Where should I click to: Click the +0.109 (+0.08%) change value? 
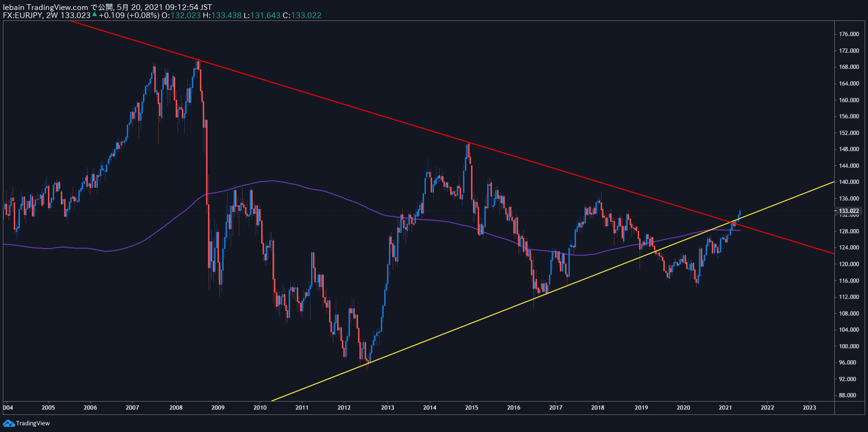pos(129,15)
